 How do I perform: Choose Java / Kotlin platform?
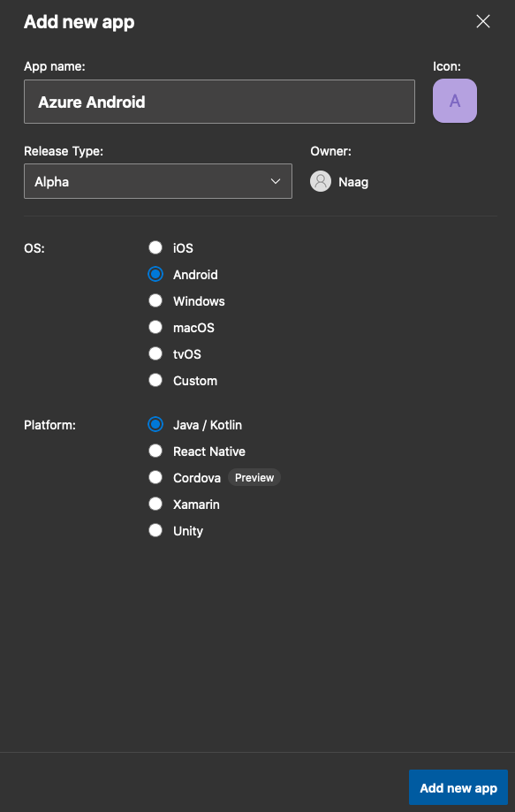155,424
